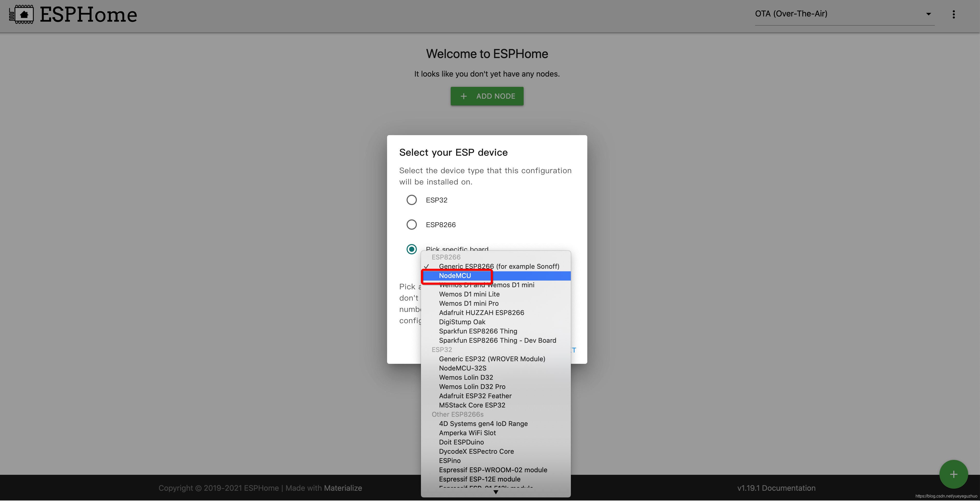
Task: Open the three-dot overflow menu
Action: (953, 14)
